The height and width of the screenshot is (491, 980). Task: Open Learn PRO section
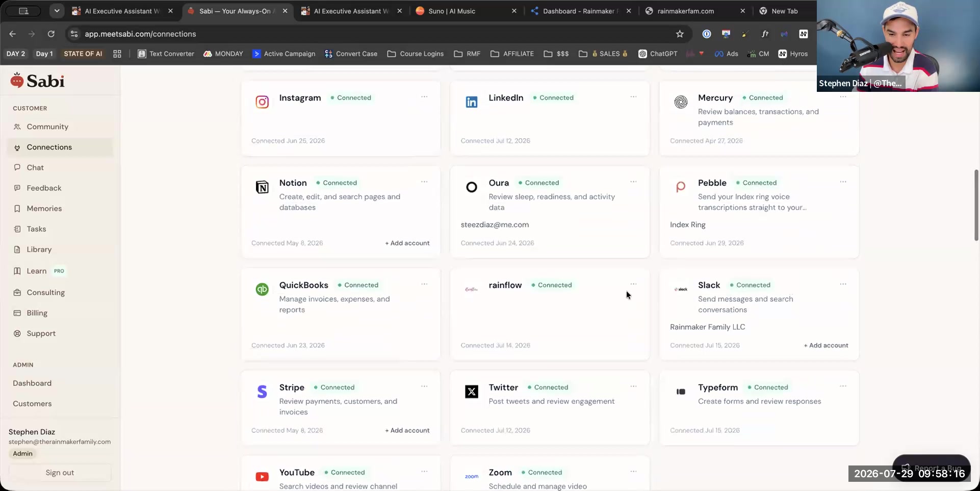[60, 271]
